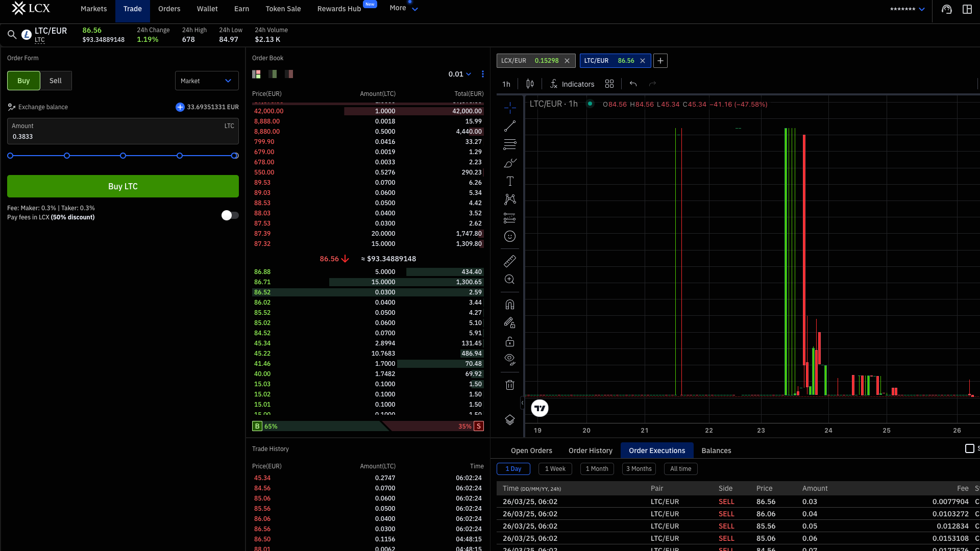Show bids-only order book view

(273, 74)
